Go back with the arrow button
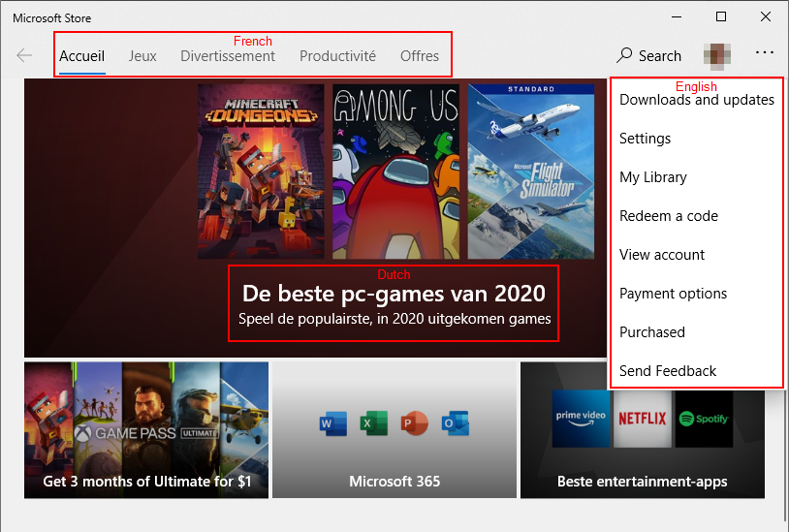Screen dimensions: 789x532 (x=24, y=55)
